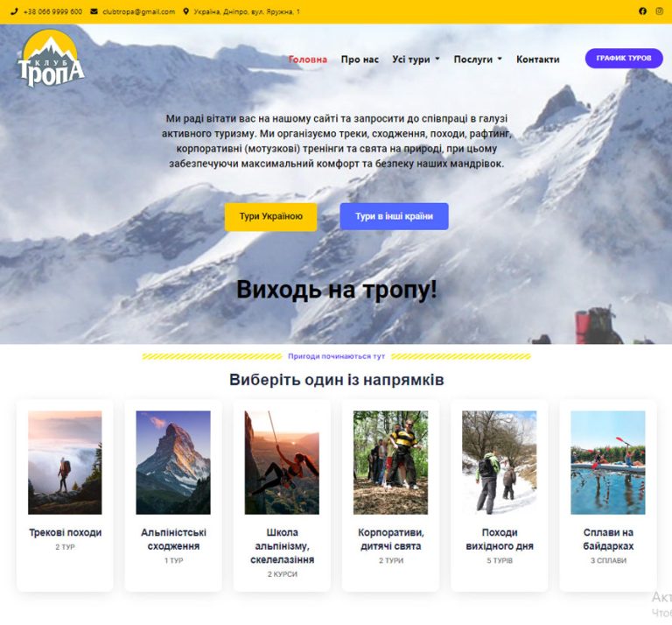Image resolution: width=672 pixels, height=625 pixels.
Task: Open the Instagram icon link
Action: (660, 11)
